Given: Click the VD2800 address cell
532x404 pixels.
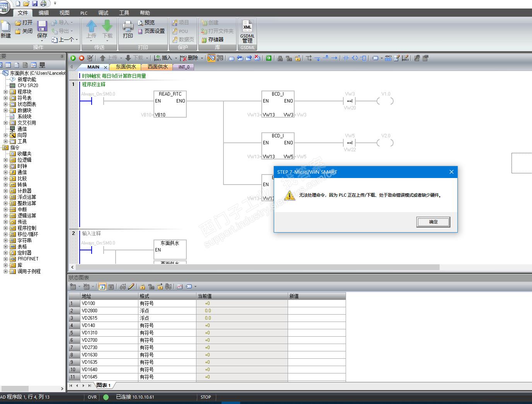Looking at the screenshot, I should [x=109, y=311].
